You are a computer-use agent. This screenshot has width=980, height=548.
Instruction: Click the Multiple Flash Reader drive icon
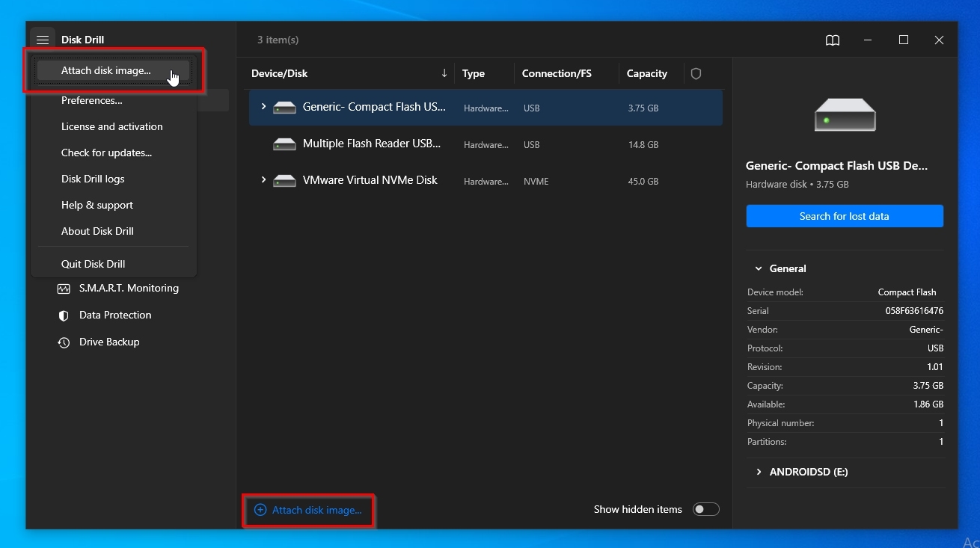[284, 144]
